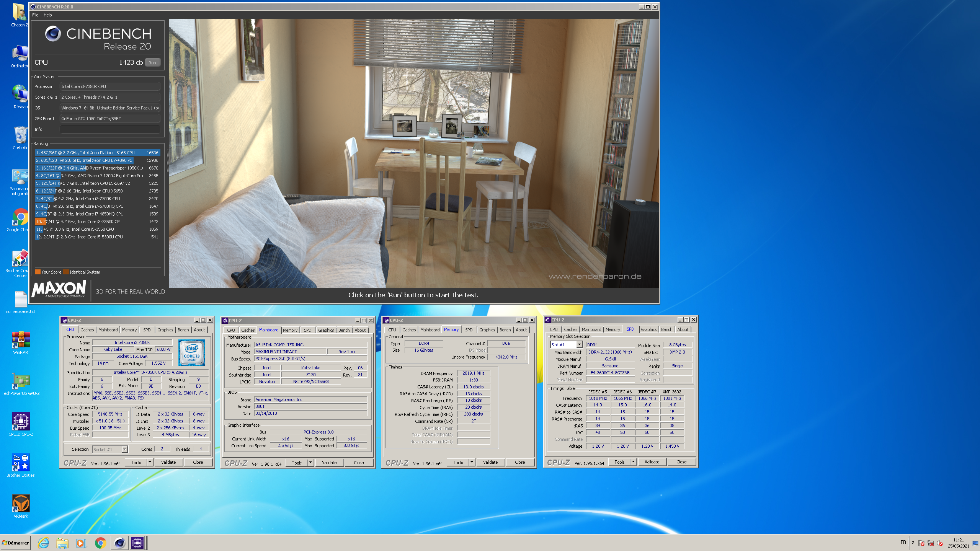Launch VRMark desktop shortcut
Image resolution: width=980 pixels, height=551 pixels.
(x=21, y=507)
